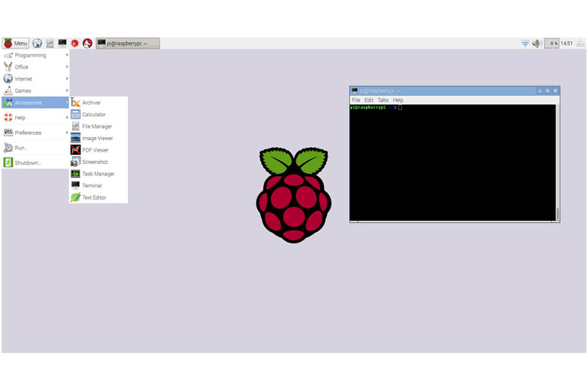The width and height of the screenshot is (588, 392).
Task: Click the Help lifebuoy icon
Action: pyautogui.click(x=8, y=117)
